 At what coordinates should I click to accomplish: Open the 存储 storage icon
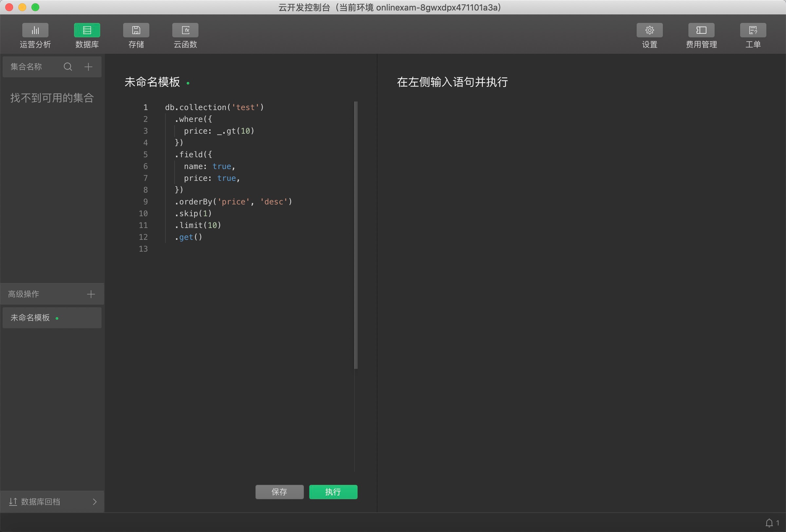tap(136, 30)
